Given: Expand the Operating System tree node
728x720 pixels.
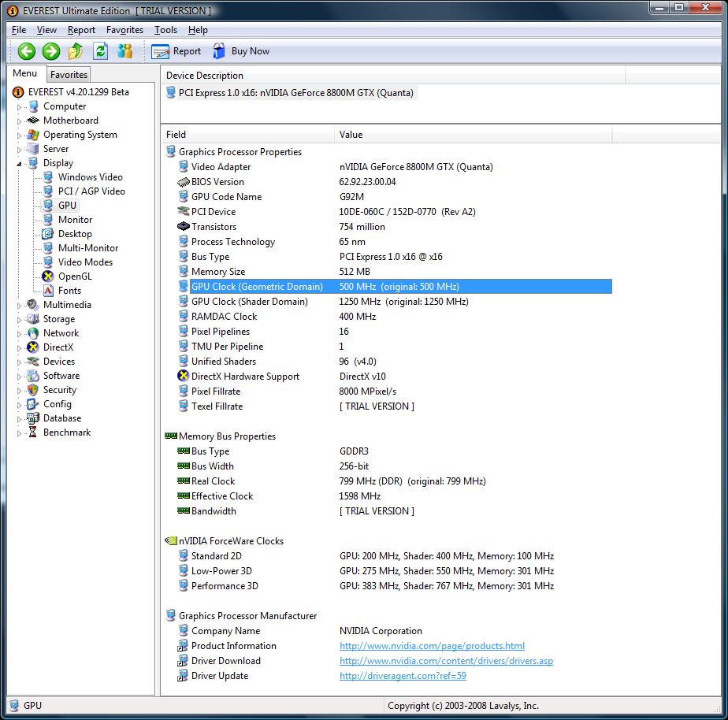Looking at the screenshot, I should tap(19, 135).
